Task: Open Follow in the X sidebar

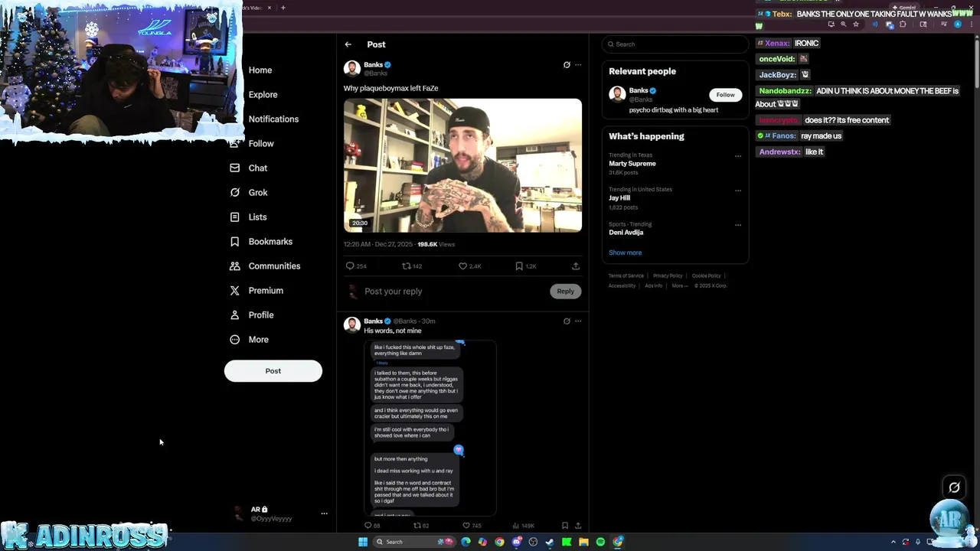Action: coord(260,144)
